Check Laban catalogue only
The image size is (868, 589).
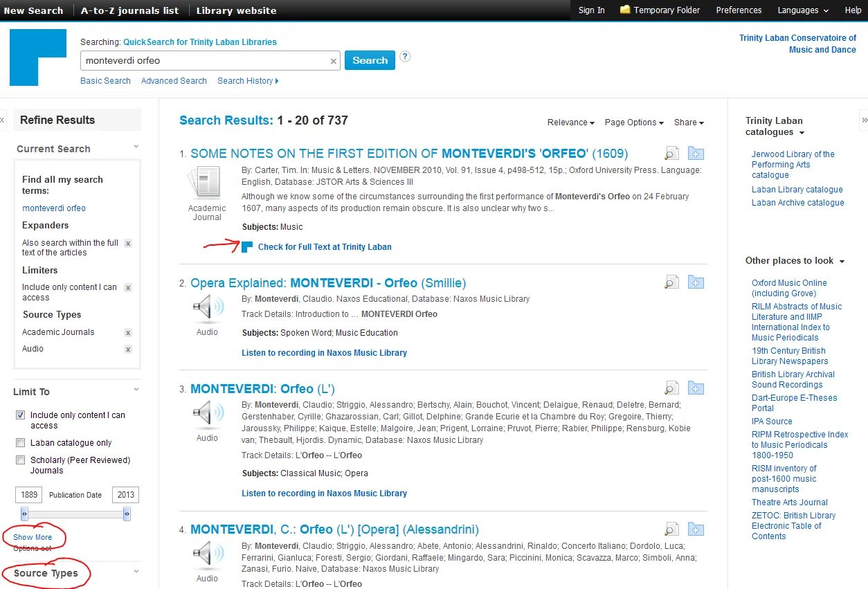(x=21, y=443)
